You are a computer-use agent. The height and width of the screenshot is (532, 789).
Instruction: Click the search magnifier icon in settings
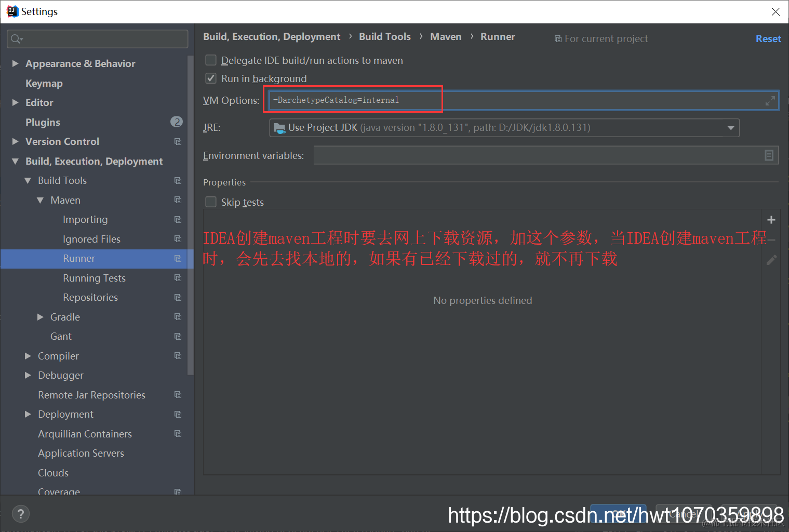click(x=16, y=39)
